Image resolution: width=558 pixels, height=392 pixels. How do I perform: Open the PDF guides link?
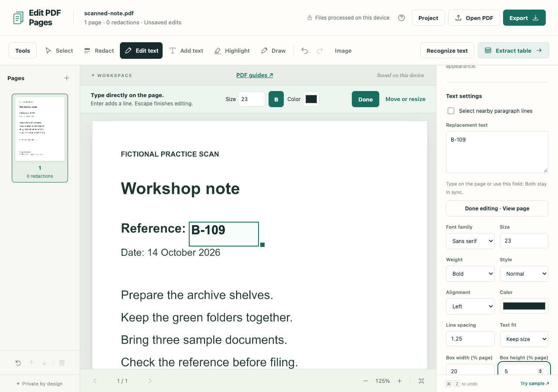pyautogui.click(x=255, y=75)
